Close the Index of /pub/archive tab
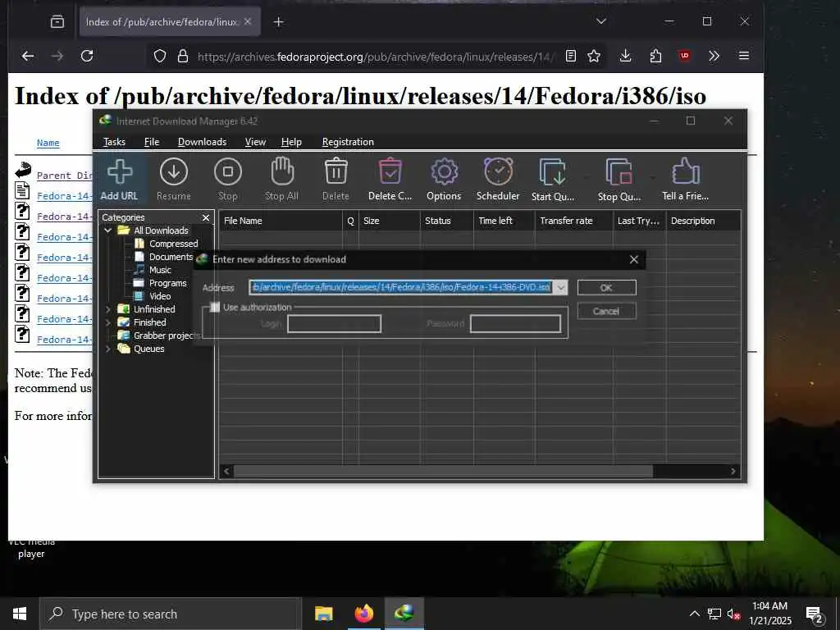 248,21
